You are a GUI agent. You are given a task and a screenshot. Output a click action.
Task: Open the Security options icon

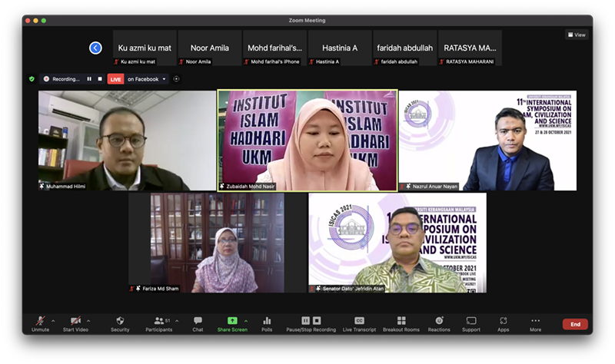click(120, 321)
